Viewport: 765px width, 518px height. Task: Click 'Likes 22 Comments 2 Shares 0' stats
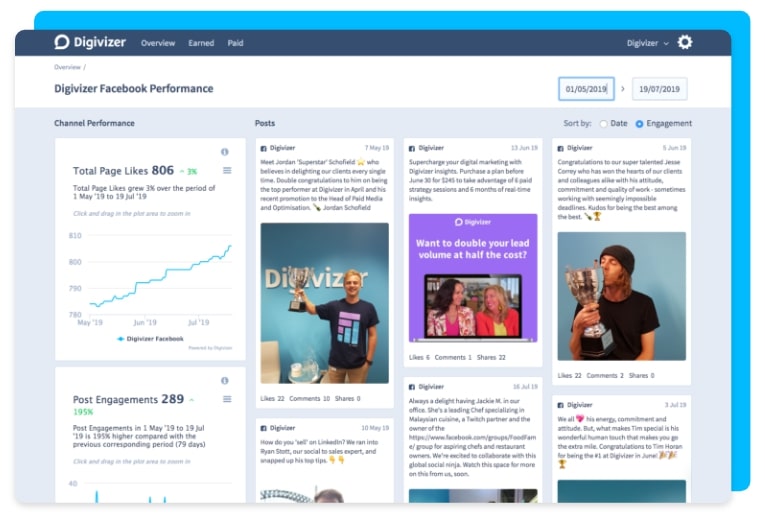(606, 376)
